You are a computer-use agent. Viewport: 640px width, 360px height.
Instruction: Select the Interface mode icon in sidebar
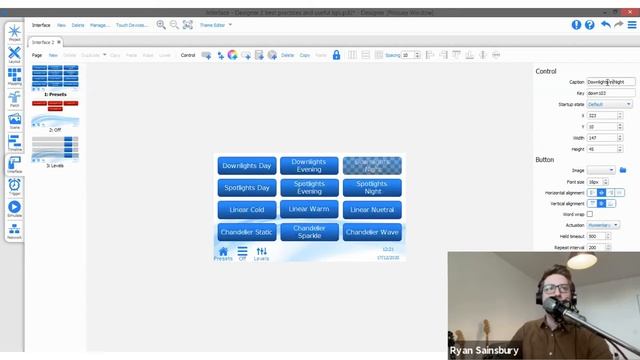(x=14, y=165)
